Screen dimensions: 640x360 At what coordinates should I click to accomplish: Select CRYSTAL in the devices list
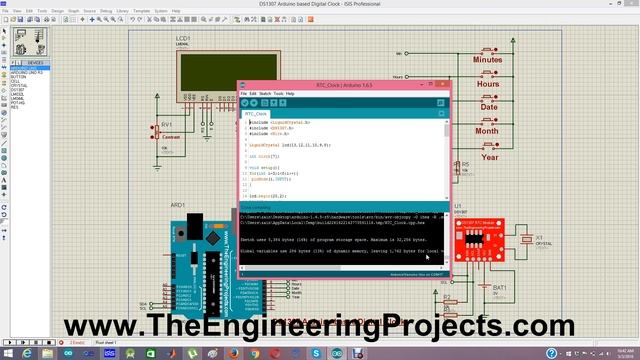pyautogui.click(x=19, y=86)
